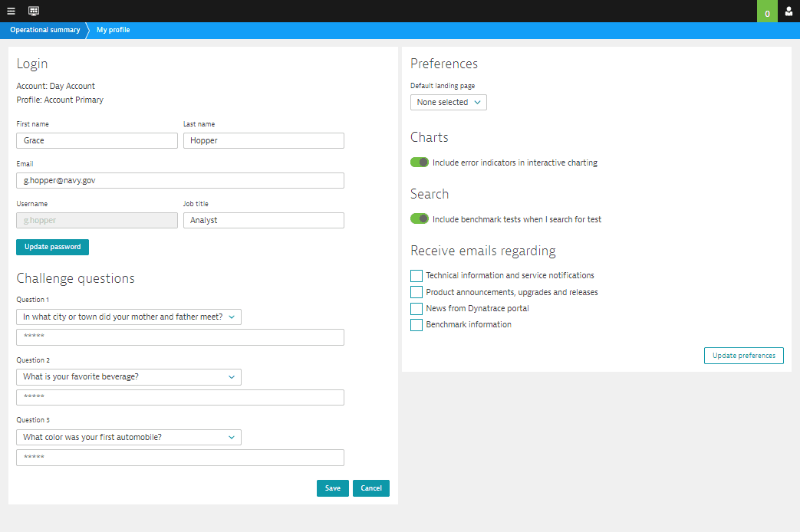Check News from Dynatrace portal
The height and width of the screenshot is (532, 800).
point(416,309)
